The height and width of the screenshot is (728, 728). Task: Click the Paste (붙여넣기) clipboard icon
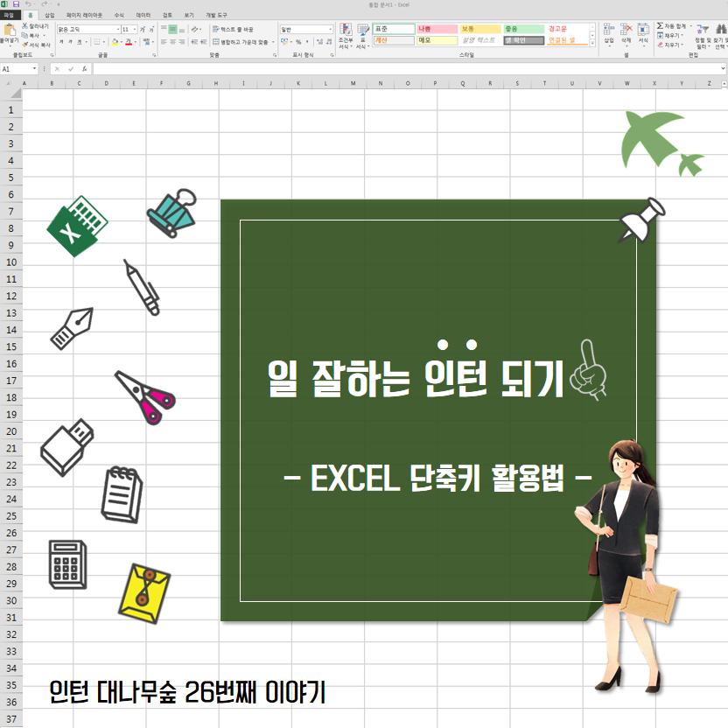pyautogui.click(x=9, y=31)
